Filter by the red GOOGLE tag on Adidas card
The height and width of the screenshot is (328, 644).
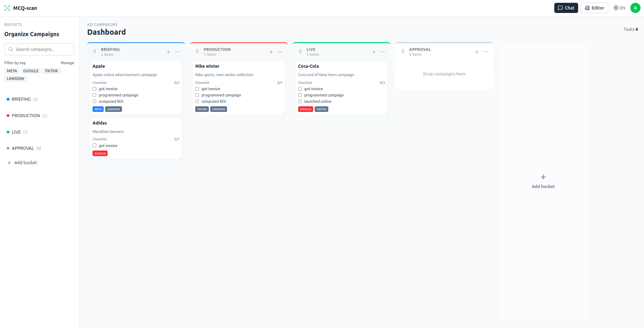pyautogui.click(x=100, y=154)
